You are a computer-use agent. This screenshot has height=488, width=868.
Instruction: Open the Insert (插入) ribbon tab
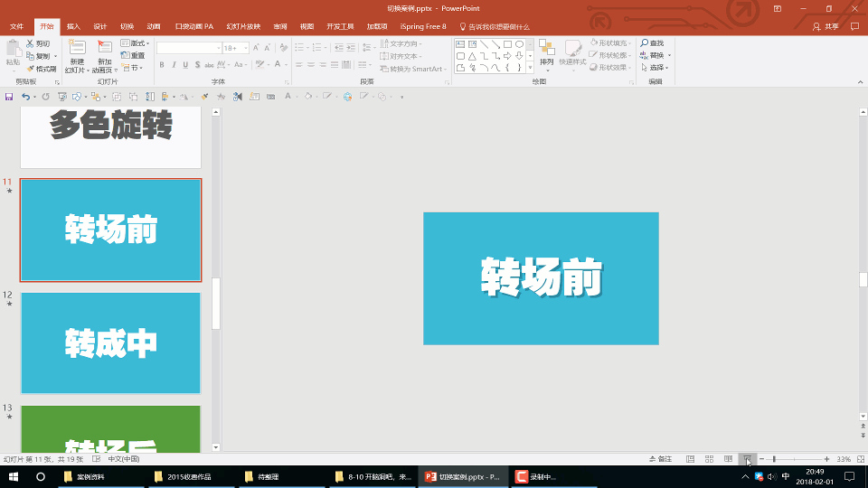click(x=73, y=27)
